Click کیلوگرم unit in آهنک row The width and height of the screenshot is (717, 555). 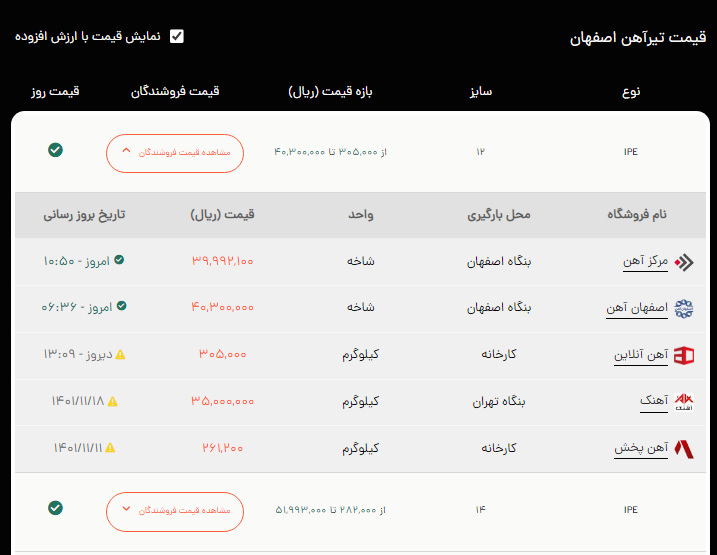coord(361,401)
